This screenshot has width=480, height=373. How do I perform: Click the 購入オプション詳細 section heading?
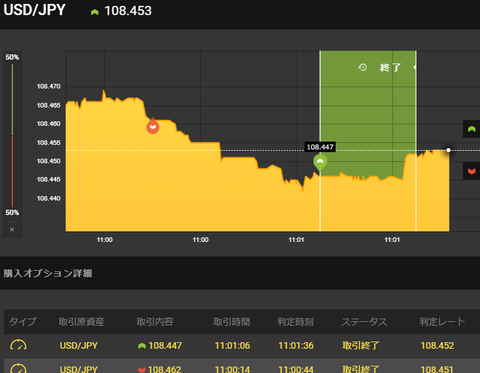(x=48, y=273)
